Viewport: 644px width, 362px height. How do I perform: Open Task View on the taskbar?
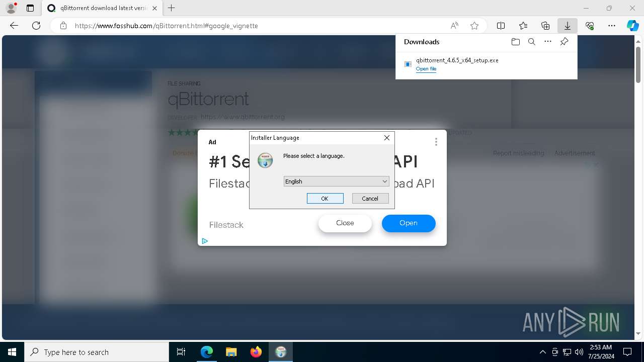coord(181,352)
